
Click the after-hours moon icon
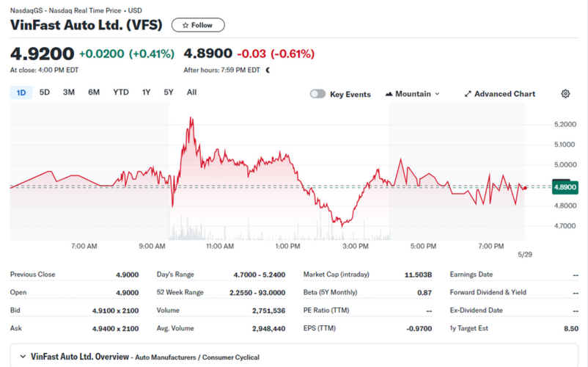[x=268, y=70]
